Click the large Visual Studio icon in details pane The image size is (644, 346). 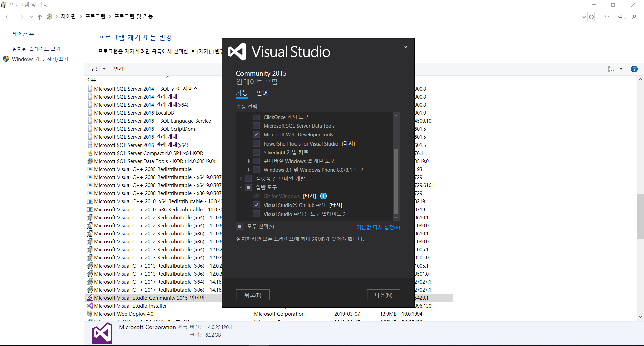102,333
